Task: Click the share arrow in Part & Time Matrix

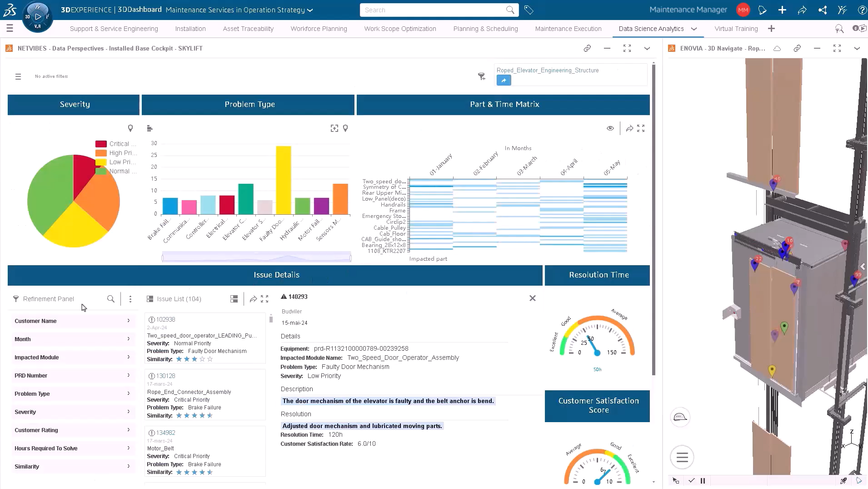Action: pyautogui.click(x=629, y=129)
